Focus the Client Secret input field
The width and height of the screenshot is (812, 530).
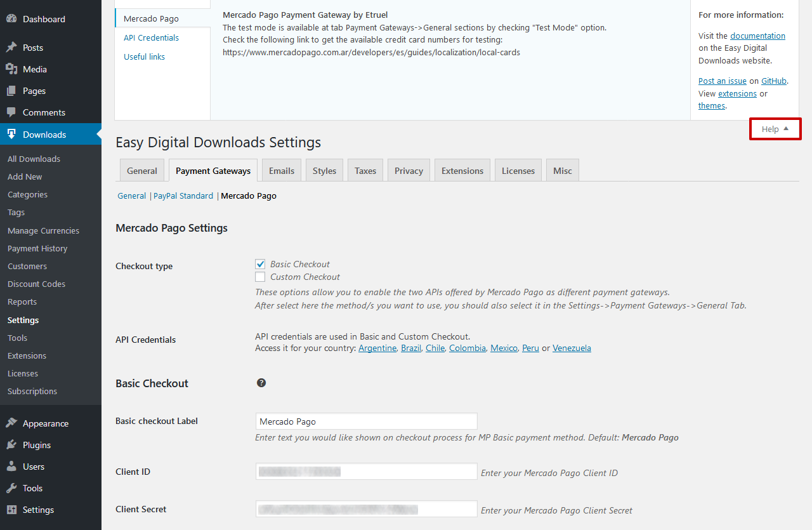[366, 509]
